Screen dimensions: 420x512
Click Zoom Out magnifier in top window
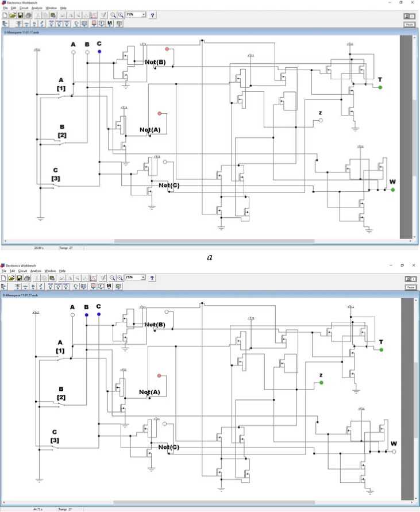click(x=113, y=15)
